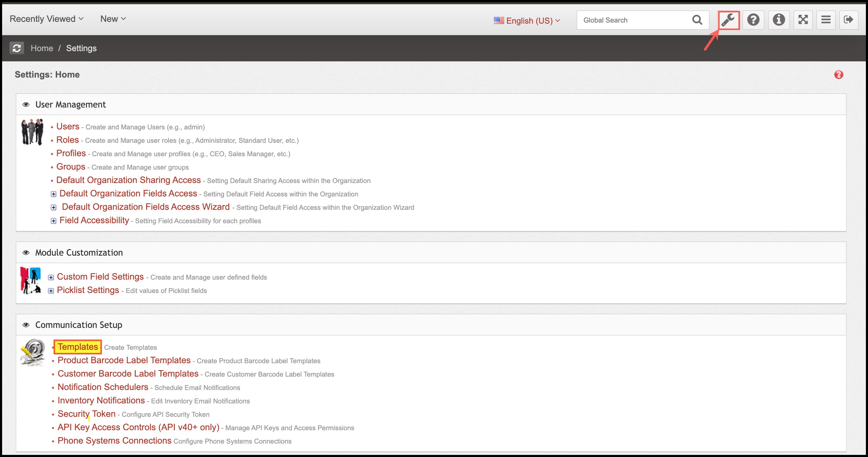Open the Templates link
868x457 pixels.
(78, 347)
